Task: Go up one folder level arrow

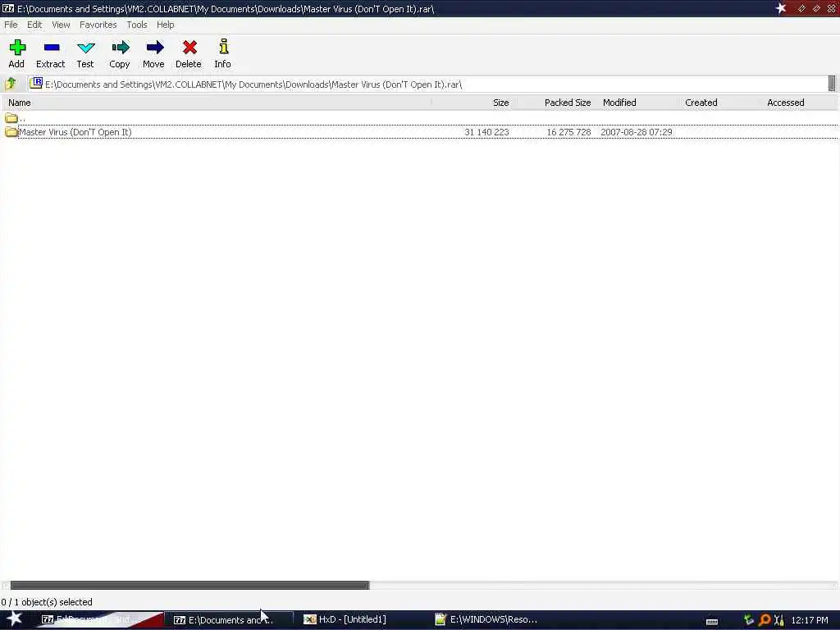Action: pyautogui.click(x=10, y=84)
